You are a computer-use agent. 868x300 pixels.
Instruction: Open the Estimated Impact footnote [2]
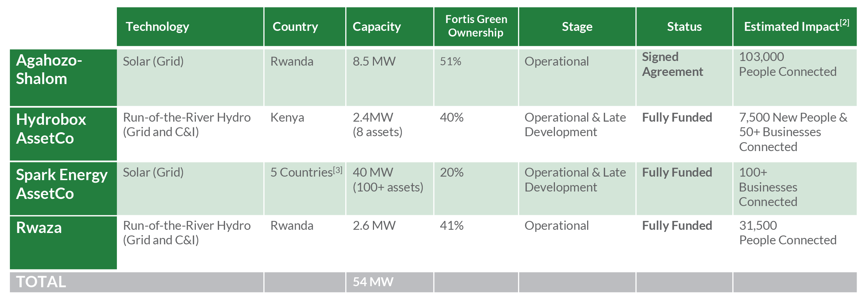tap(844, 22)
